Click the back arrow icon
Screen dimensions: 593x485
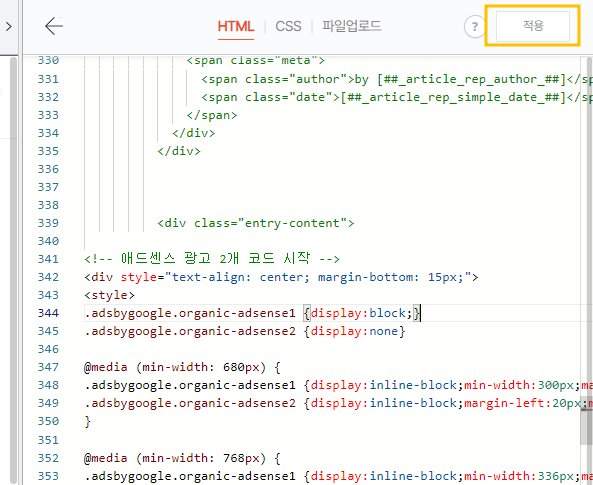(54, 26)
